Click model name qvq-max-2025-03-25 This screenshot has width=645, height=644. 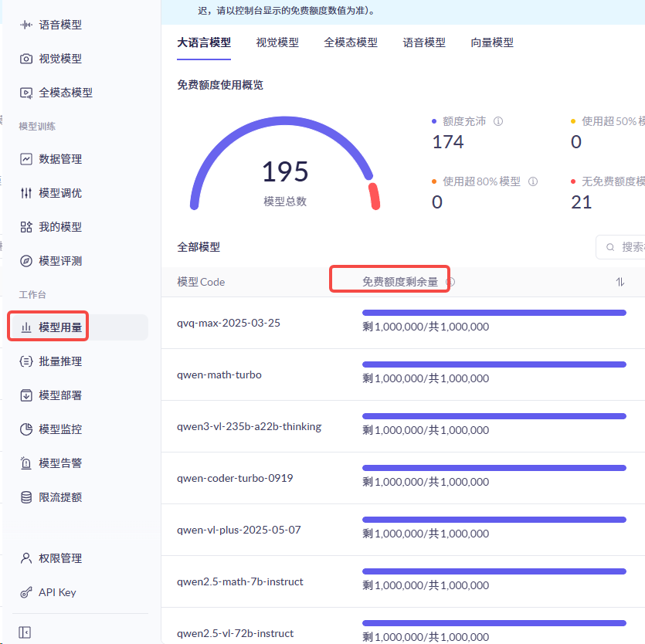coord(229,324)
